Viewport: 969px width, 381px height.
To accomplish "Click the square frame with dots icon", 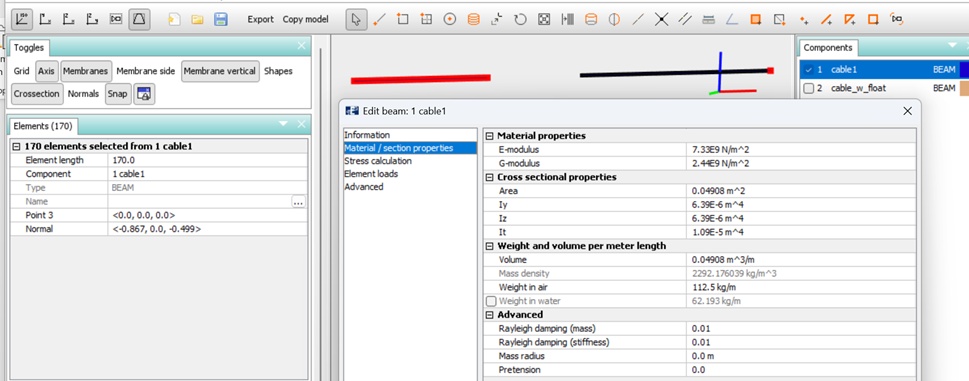I will click(543, 20).
